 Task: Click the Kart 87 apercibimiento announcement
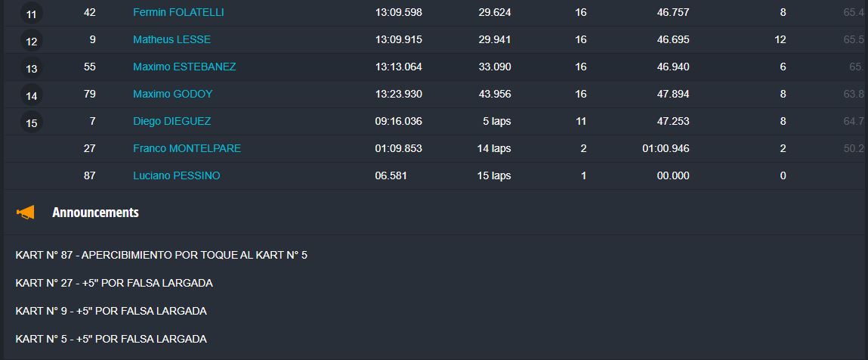pyautogui.click(x=161, y=256)
